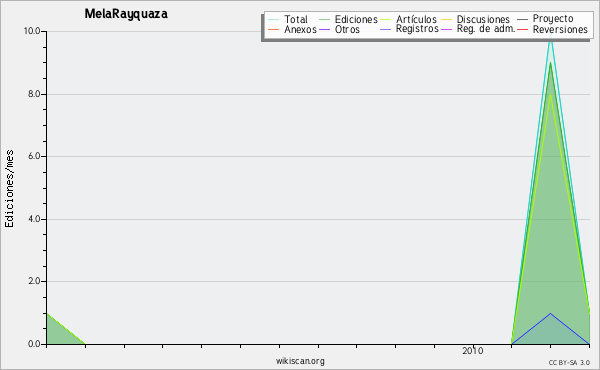Click the blue Registros legend line swatch
The width and height of the screenshot is (600, 370).
(x=386, y=29)
